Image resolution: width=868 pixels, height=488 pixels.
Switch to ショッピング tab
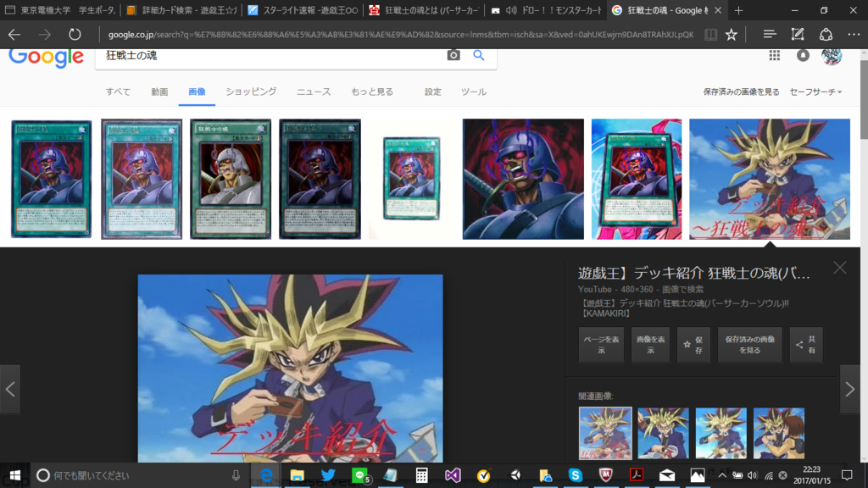point(251,91)
